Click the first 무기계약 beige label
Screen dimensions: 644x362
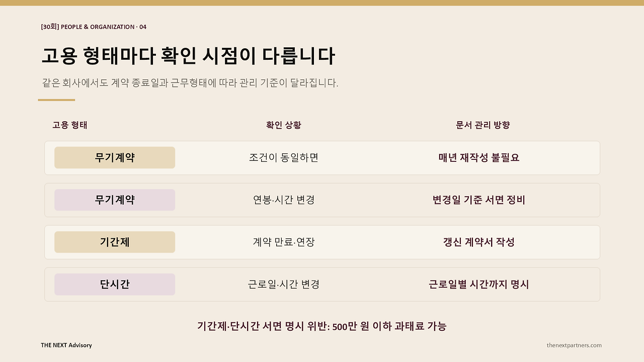[115, 157]
